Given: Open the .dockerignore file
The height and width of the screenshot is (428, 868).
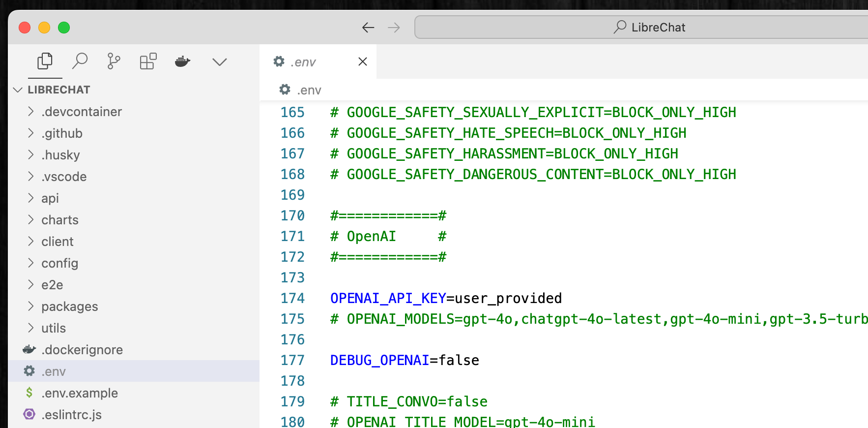Looking at the screenshot, I should point(82,350).
